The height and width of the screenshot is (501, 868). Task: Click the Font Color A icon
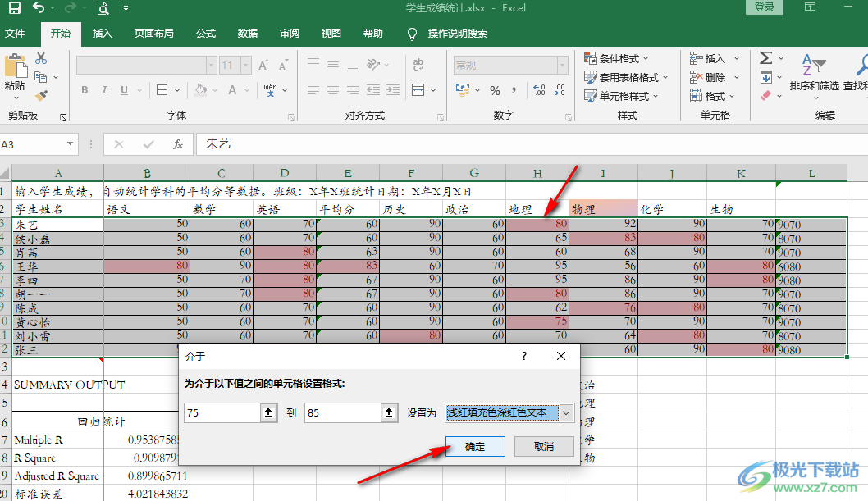232,90
